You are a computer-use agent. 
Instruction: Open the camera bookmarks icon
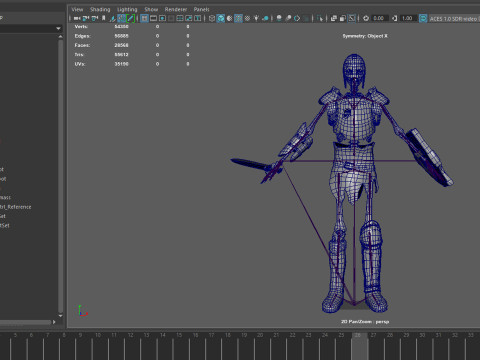coord(103,18)
